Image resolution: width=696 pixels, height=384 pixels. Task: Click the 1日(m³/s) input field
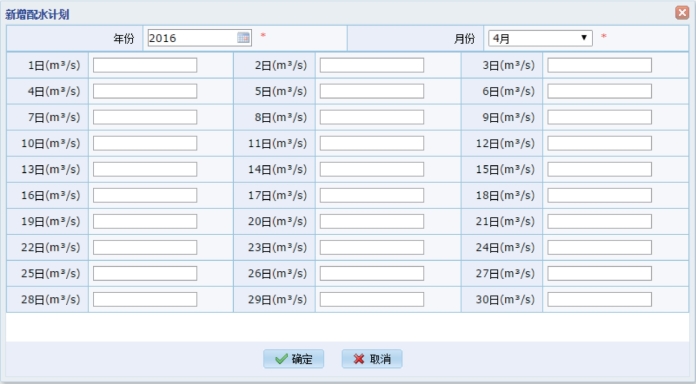145,65
